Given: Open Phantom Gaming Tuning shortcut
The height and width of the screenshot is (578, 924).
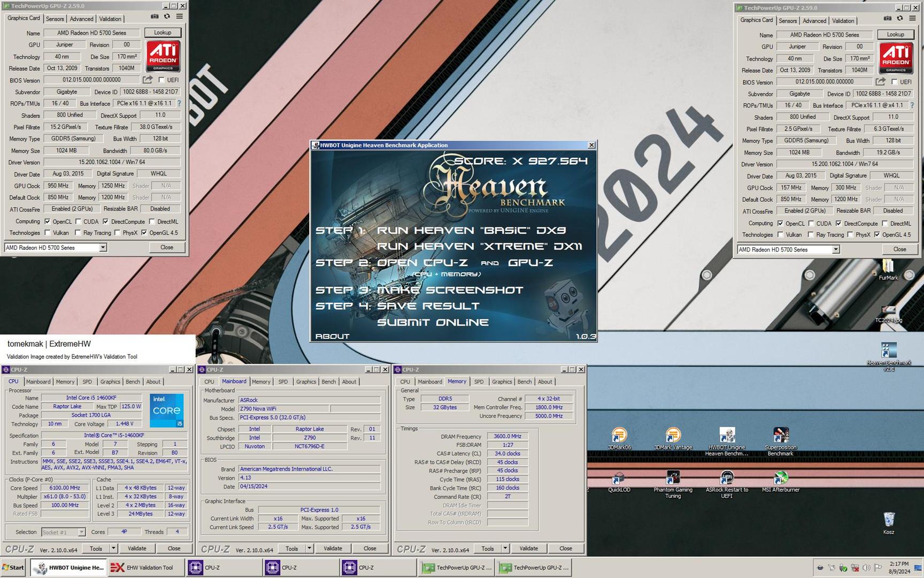Looking at the screenshot, I should (x=673, y=484).
